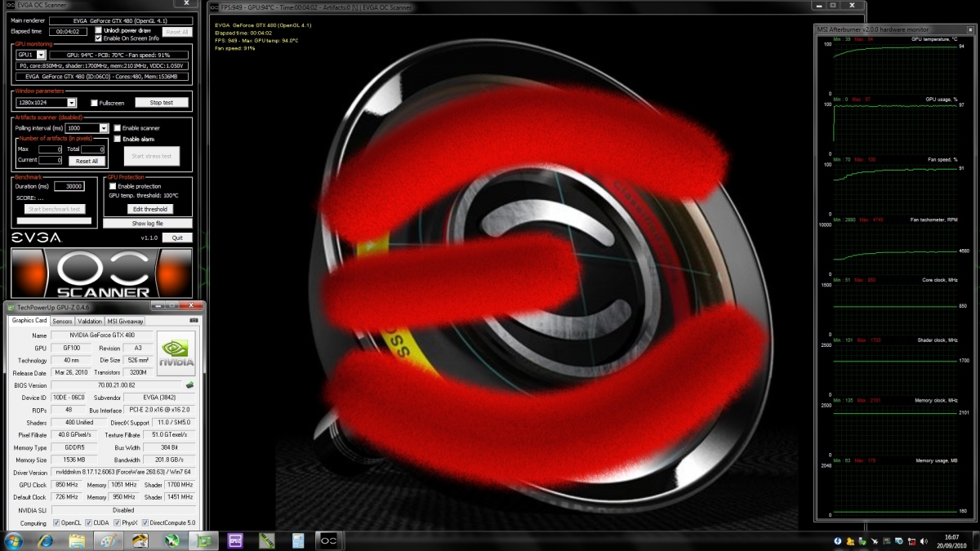Open the Validation tab in GPU-Z

click(90, 321)
